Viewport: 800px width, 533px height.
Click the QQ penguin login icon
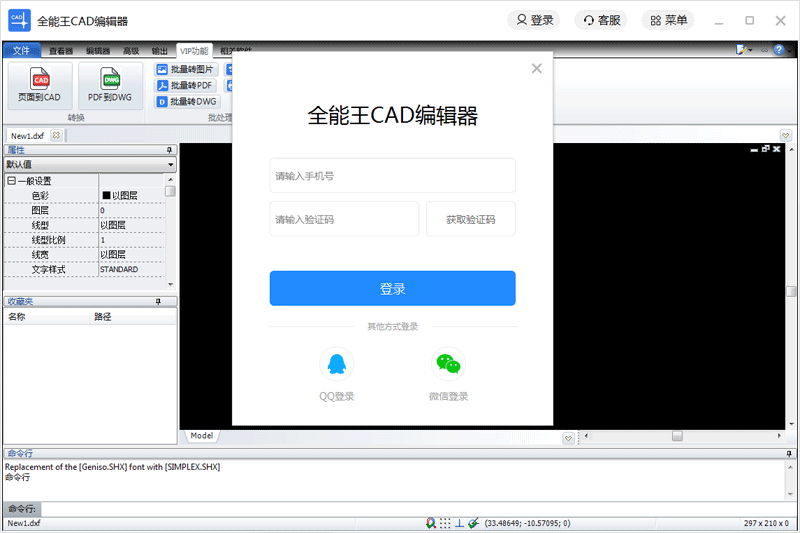[336, 364]
